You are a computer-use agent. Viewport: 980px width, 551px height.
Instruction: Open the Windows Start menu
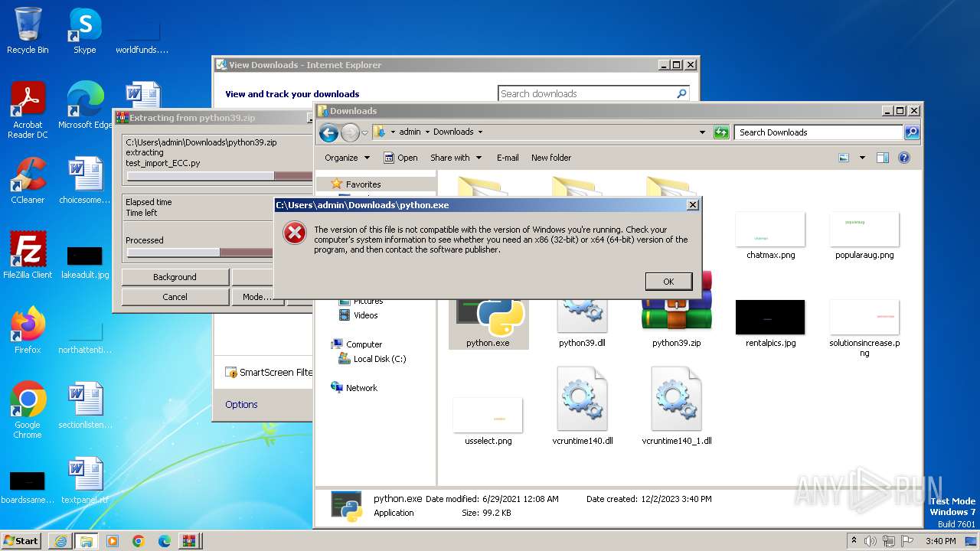point(21,540)
